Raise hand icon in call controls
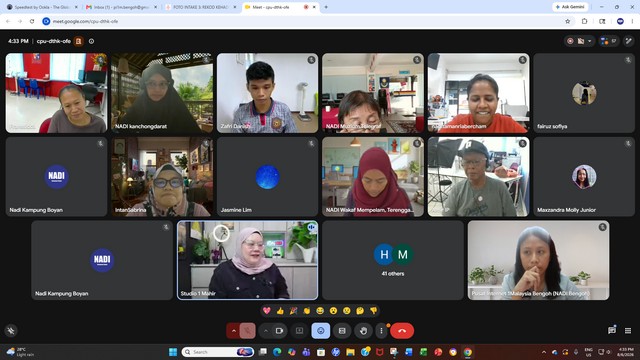This screenshot has width=640, height=360. tap(363, 331)
